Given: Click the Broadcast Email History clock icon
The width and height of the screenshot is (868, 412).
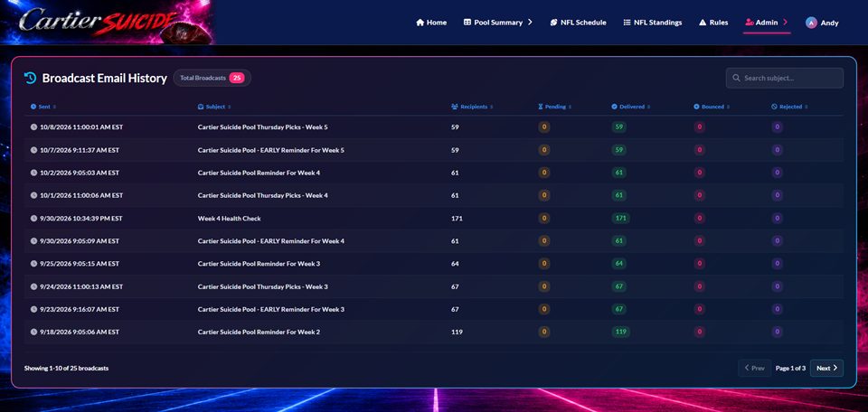Looking at the screenshot, I should click(31, 78).
